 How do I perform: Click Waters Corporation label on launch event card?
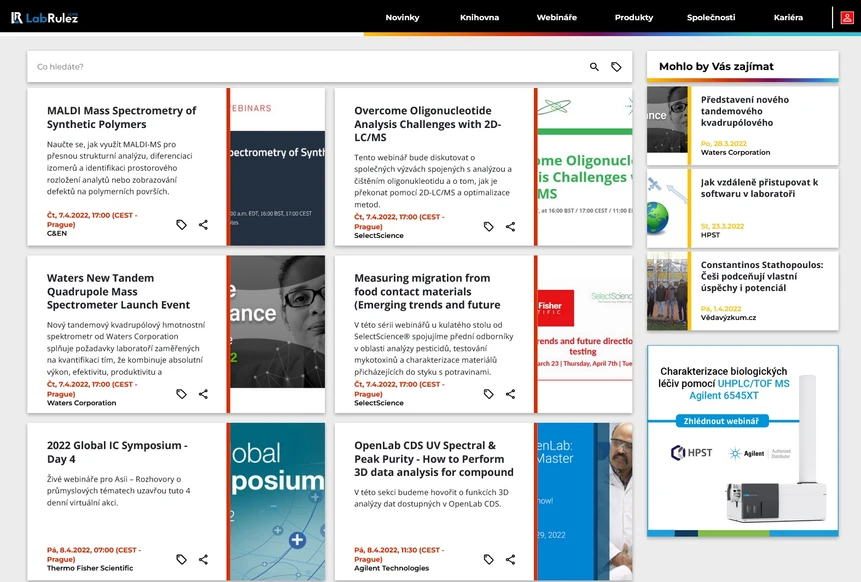tap(81, 403)
